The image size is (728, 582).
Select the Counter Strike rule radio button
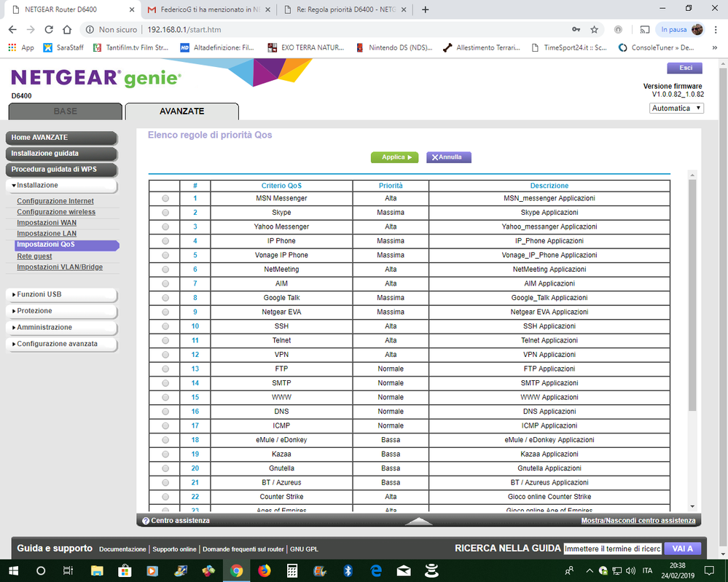[165, 497]
